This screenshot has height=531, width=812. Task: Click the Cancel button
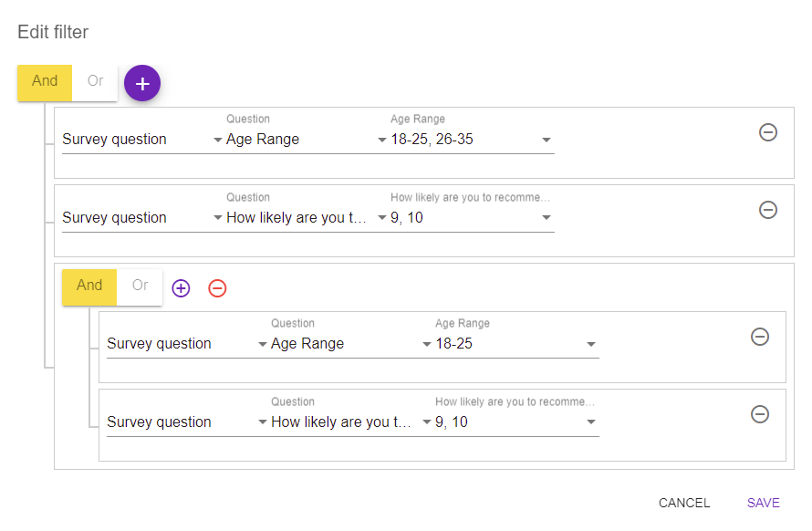click(684, 503)
